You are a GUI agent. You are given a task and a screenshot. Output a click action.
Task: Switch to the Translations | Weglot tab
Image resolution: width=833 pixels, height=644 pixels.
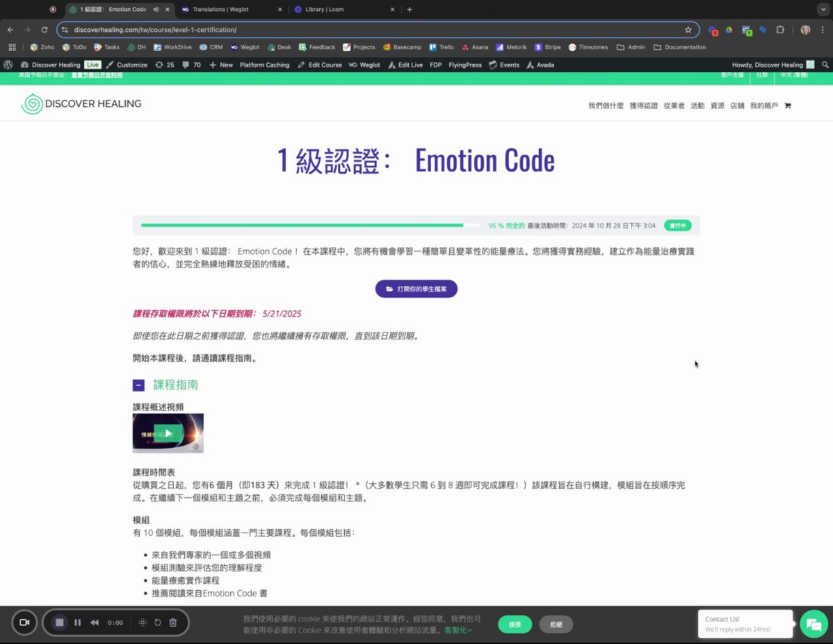point(231,10)
